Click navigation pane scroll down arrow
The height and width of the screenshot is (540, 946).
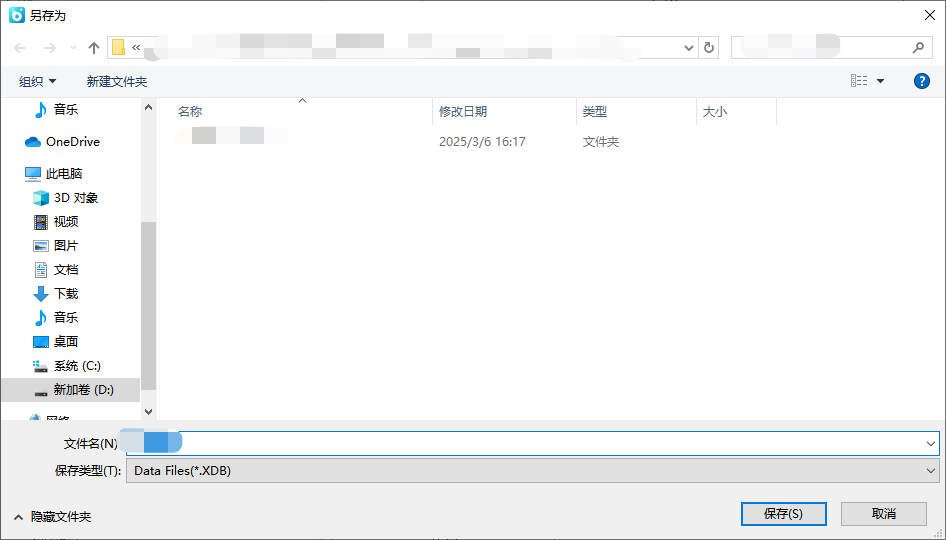(148, 411)
